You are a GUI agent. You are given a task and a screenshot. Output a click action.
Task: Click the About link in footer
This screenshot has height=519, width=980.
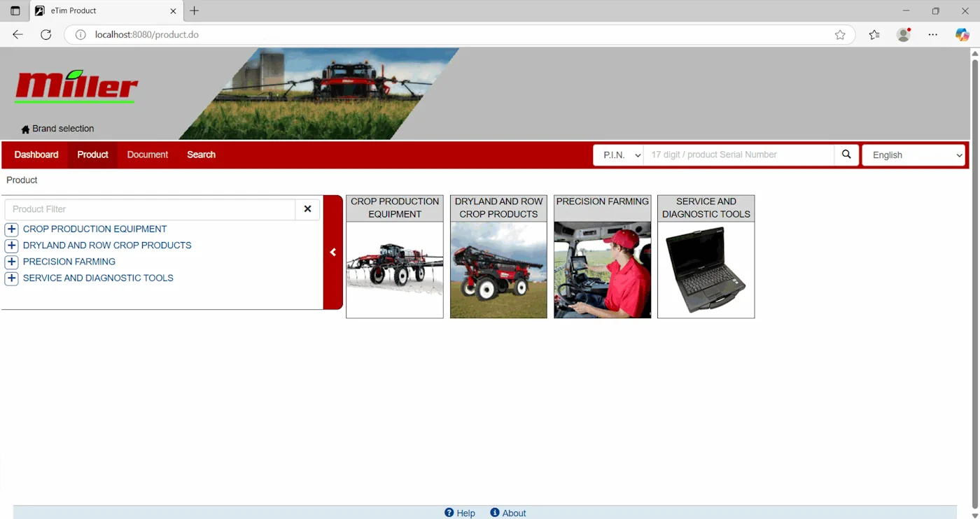(514, 513)
